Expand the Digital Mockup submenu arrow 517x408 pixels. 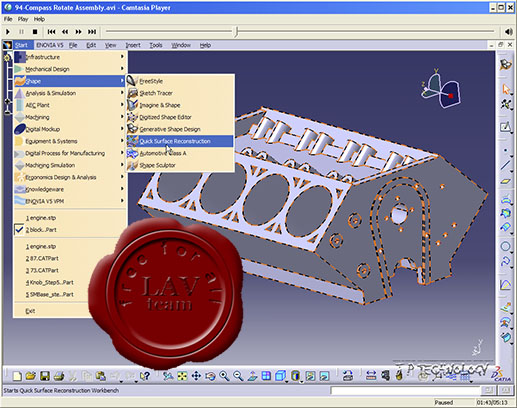(x=122, y=129)
